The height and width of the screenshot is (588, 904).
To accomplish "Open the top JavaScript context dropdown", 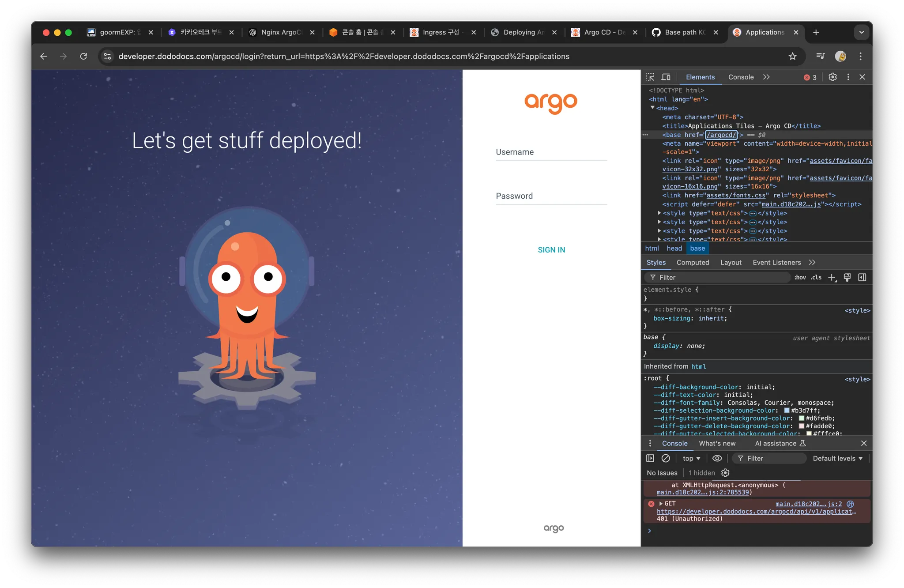I will [x=691, y=458].
